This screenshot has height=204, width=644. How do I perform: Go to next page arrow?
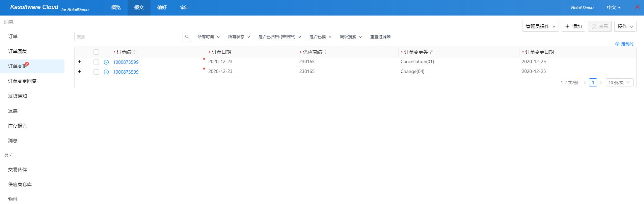pos(601,82)
